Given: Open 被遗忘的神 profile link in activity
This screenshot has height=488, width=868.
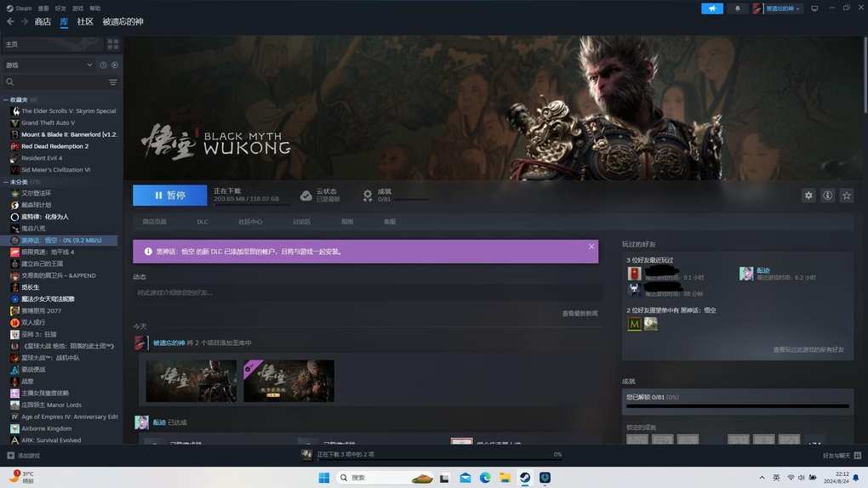Looking at the screenshot, I should [x=168, y=343].
